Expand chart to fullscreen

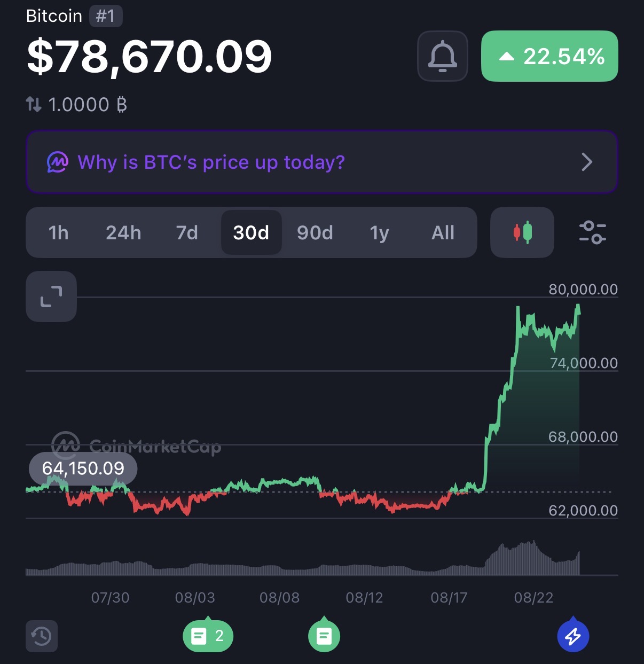coord(51,296)
